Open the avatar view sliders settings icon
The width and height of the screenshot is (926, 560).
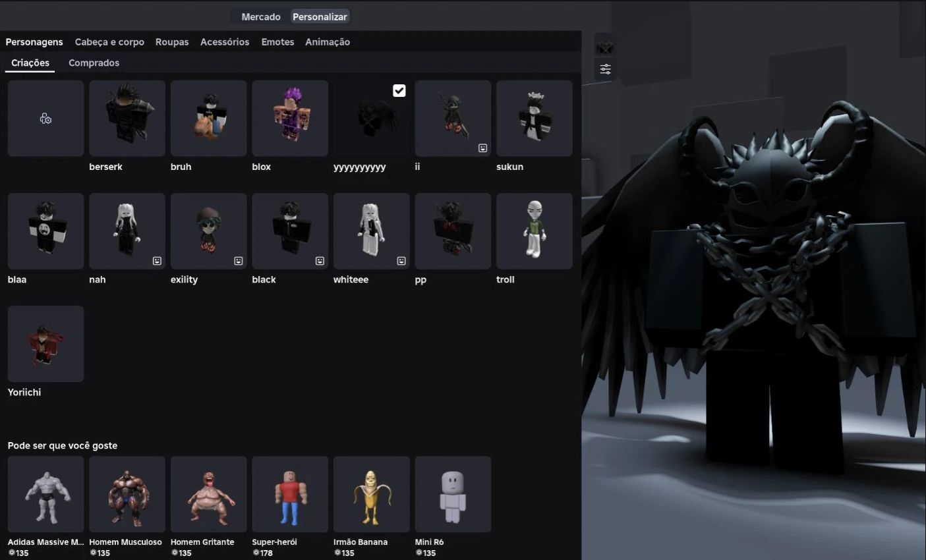tap(605, 69)
